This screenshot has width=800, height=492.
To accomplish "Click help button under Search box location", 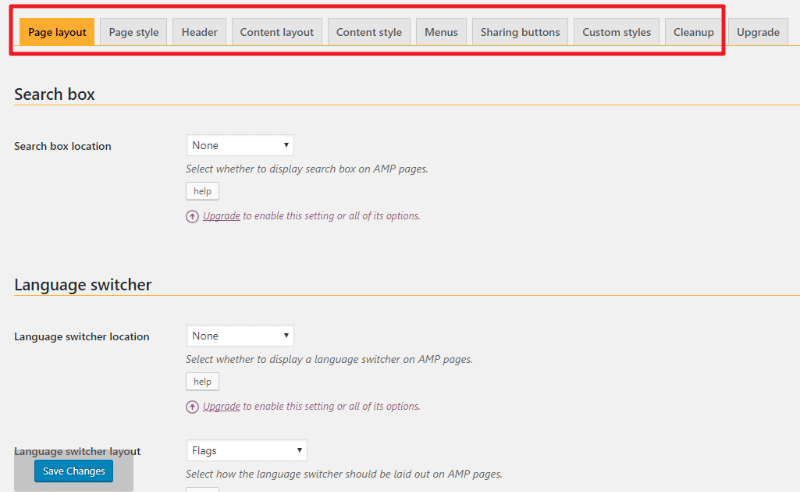I will [203, 191].
